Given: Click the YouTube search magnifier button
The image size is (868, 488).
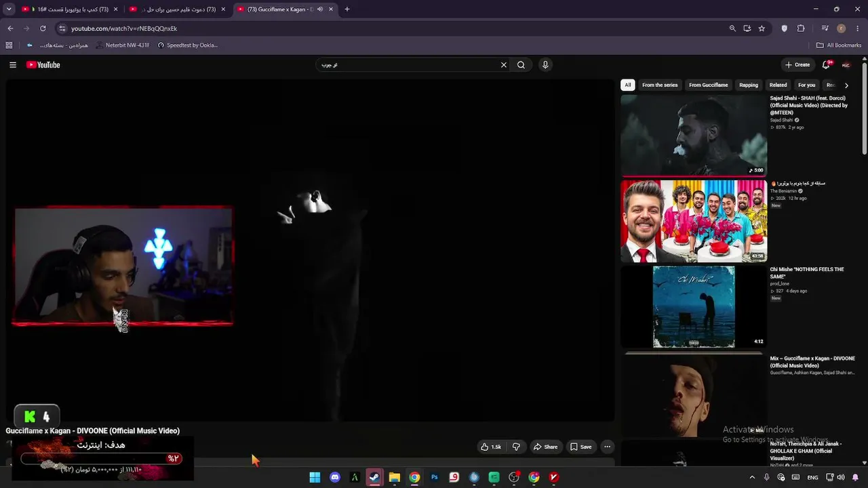Looking at the screenshot, I should [521, 65].
